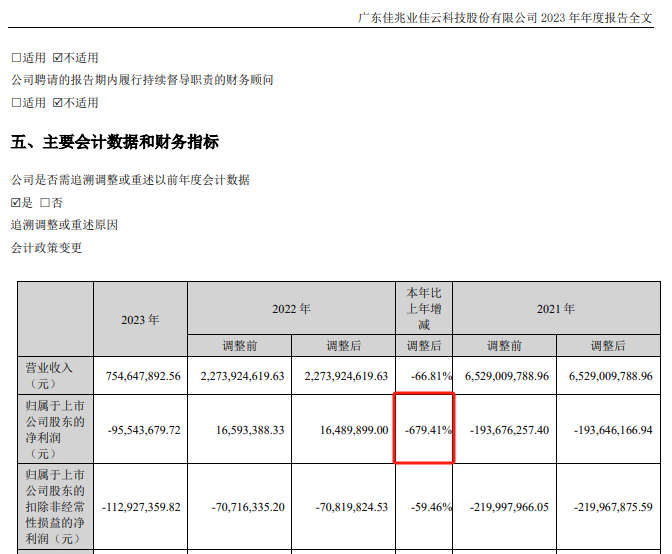Image resolution: width=672 pixels, height=554 pixels.
Task: Click 调整前 subheader under 2021 年
Action: (504, 346)
